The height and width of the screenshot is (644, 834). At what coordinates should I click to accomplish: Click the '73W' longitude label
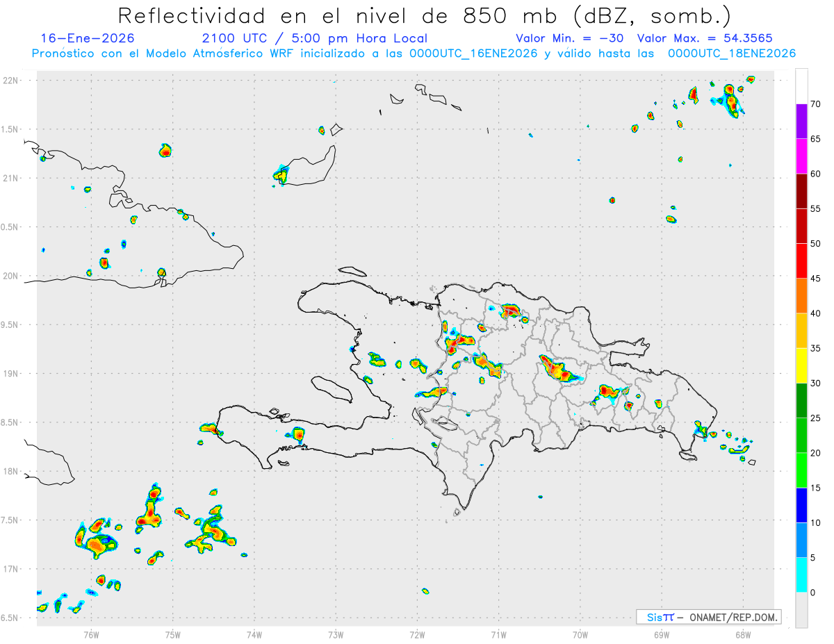336,635
